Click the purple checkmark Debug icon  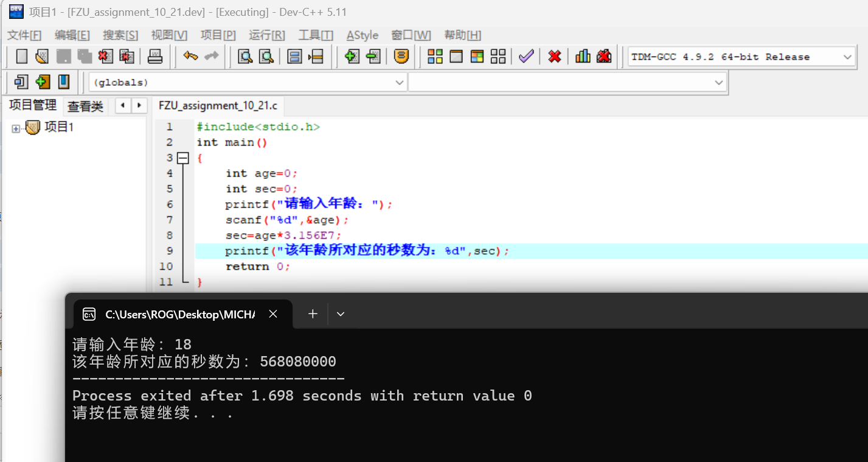[x=526, y=57]
